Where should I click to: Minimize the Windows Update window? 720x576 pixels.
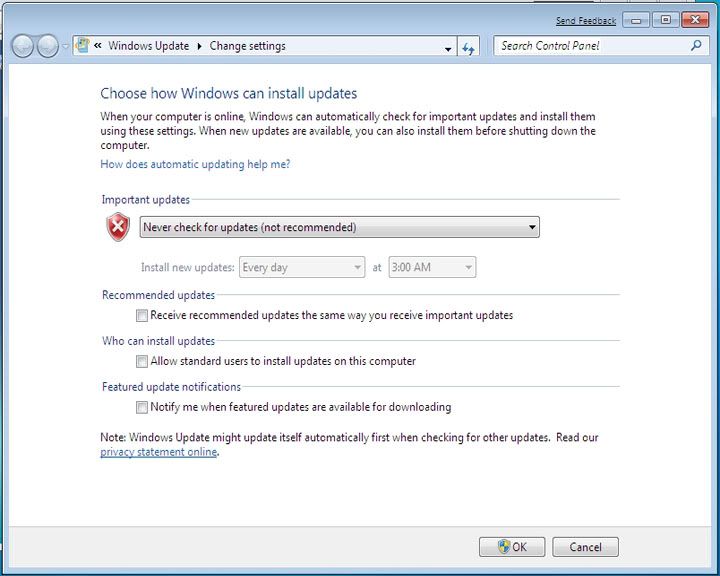[x=636, y=20]
